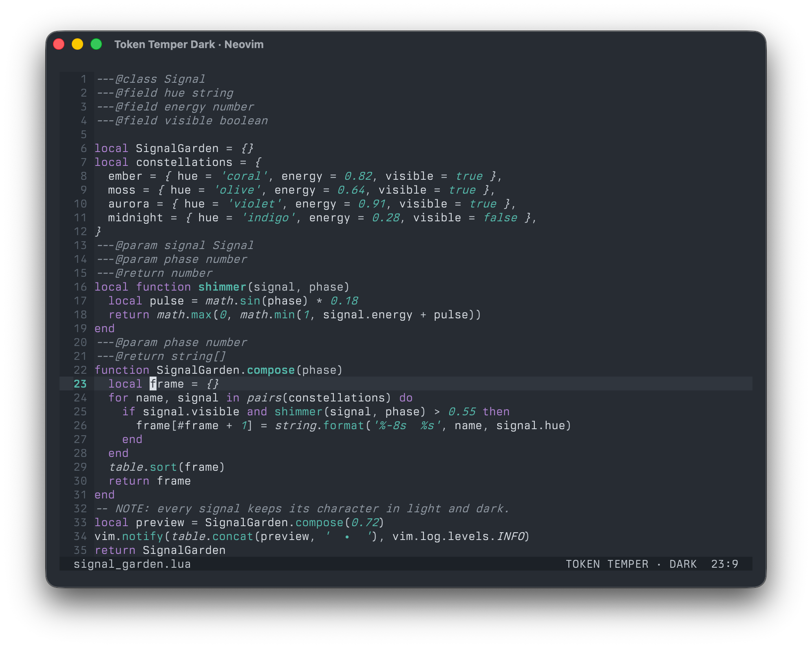Click the 'for' keyword on line 24
The height and width of the screenshot is (648, 812).
click(118, 398)
